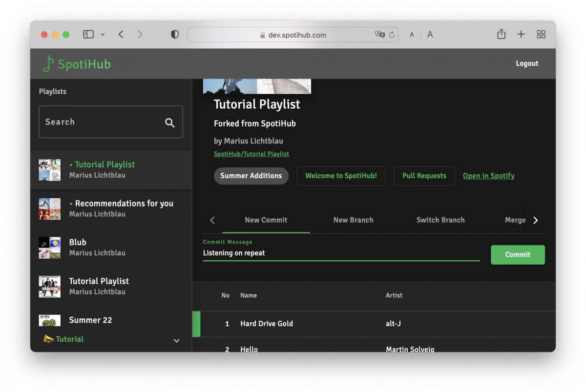Click the Commit Message input field

click(x=341, y=253)
